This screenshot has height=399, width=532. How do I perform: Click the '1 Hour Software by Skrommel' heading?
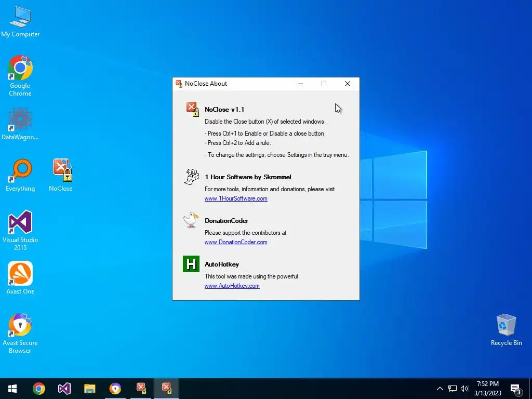(x=248, y=177)
